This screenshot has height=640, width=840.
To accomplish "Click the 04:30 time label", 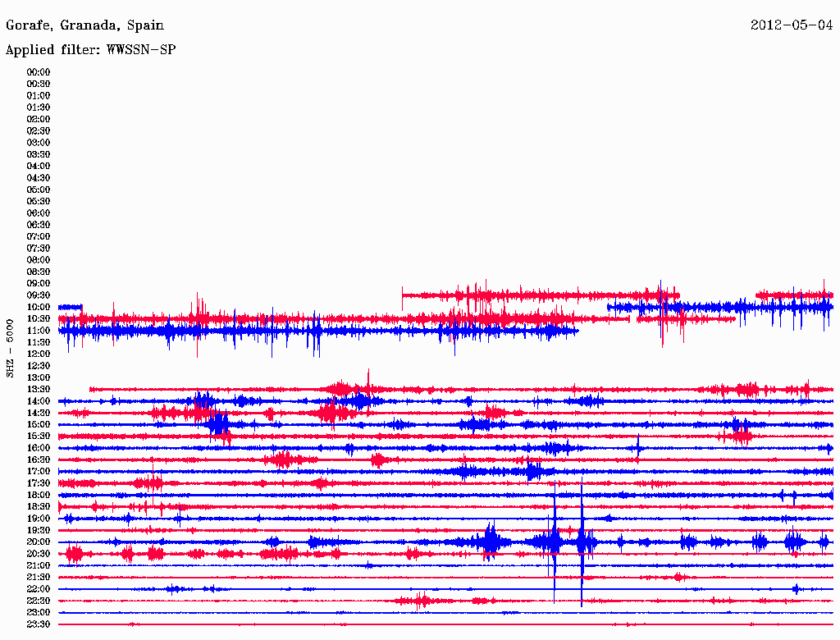I will 39,178.
